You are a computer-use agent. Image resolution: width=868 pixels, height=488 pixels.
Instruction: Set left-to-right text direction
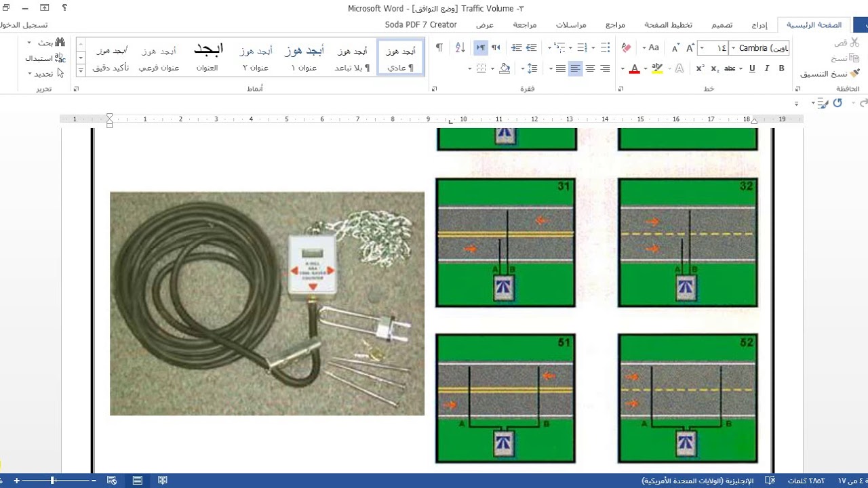[481, 47]
